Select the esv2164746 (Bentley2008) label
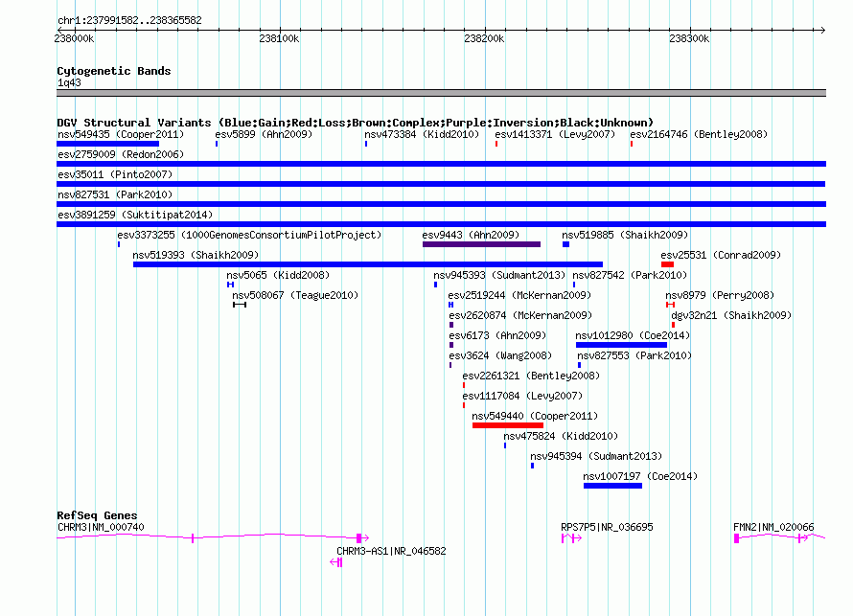The width and height of the screenshot is (853, 616). [699, 134]
